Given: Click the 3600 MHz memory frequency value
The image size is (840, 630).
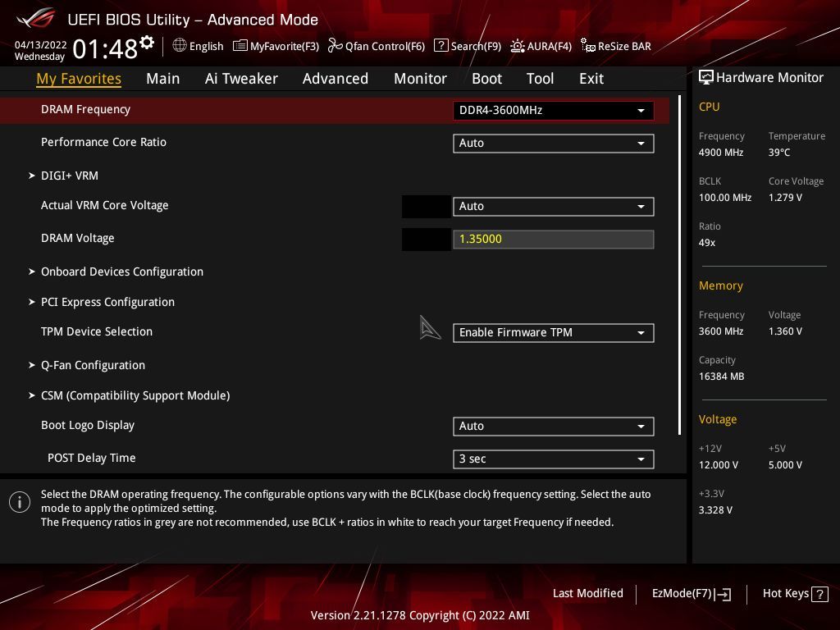Looking at the screenshot, I should click(721, 331).
